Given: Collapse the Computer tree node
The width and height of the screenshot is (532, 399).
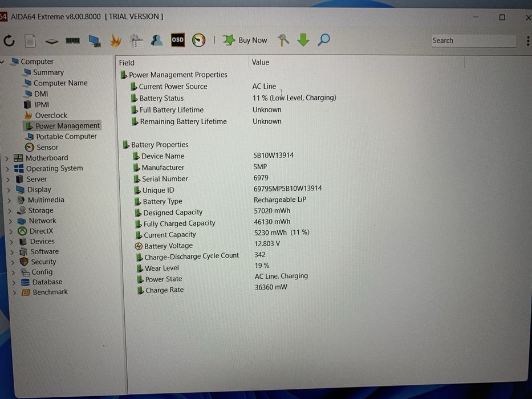Looking at the screenshot, I should click(2, 62).
